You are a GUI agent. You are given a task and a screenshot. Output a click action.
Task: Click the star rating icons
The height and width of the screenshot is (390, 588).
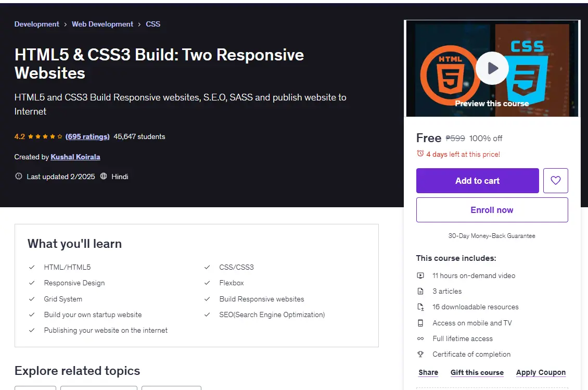45,136
